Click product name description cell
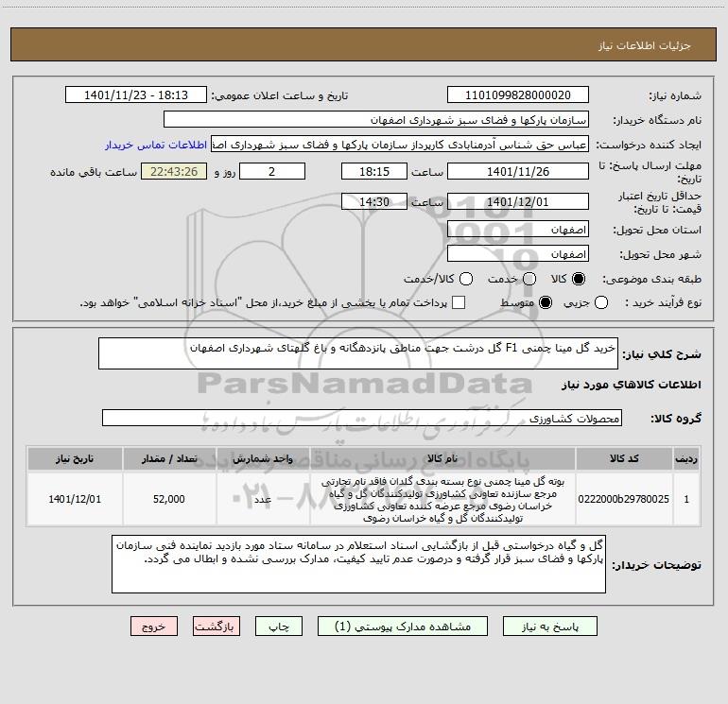Screen dimensions: 728x704 point(442,499)
